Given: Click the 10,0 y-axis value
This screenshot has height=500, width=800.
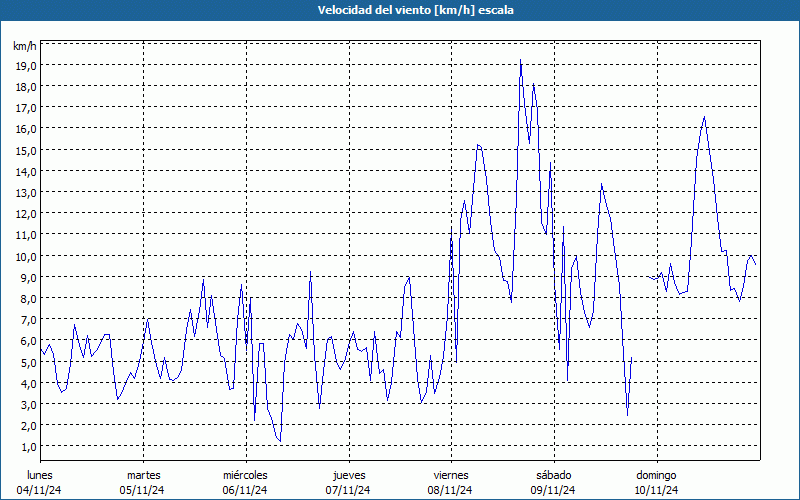Looking at the screenshot, I should pyautogui.click(x=27, y=256).
